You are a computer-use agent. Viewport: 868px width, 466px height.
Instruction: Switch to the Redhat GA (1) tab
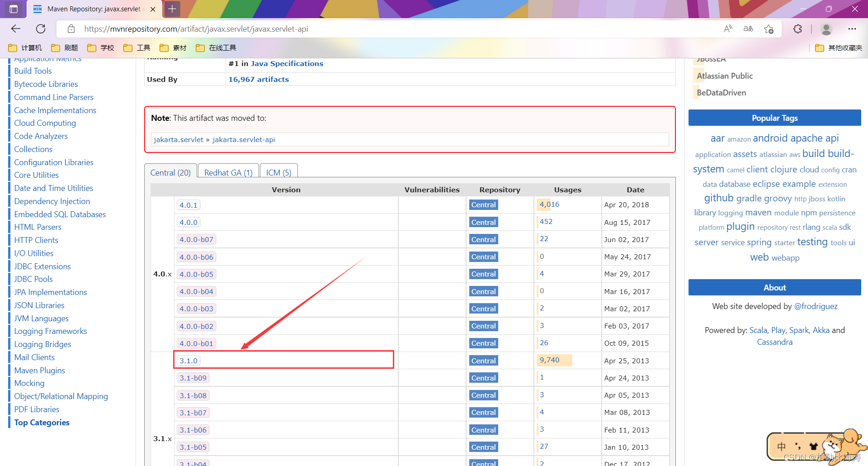point(228,172)
